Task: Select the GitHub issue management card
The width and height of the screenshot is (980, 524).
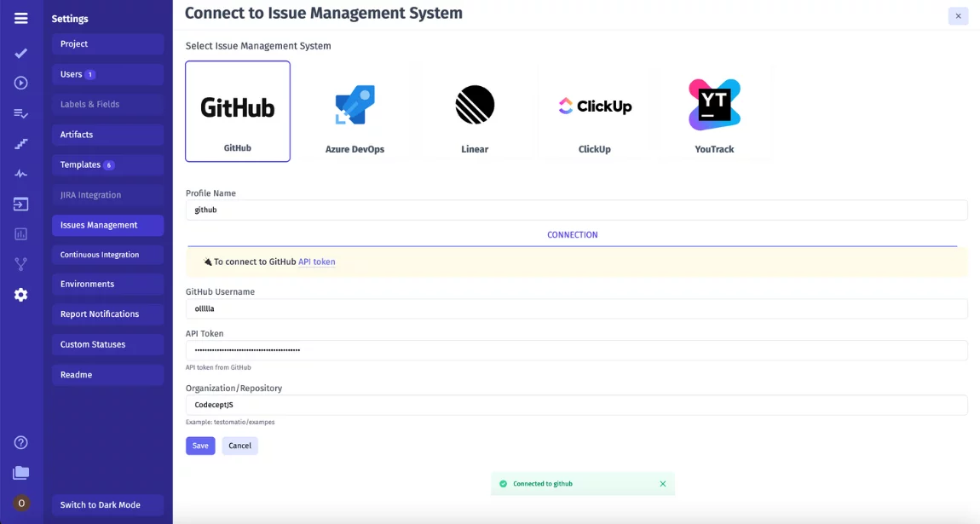Action: pyautogui.click(x=238, y=111)
